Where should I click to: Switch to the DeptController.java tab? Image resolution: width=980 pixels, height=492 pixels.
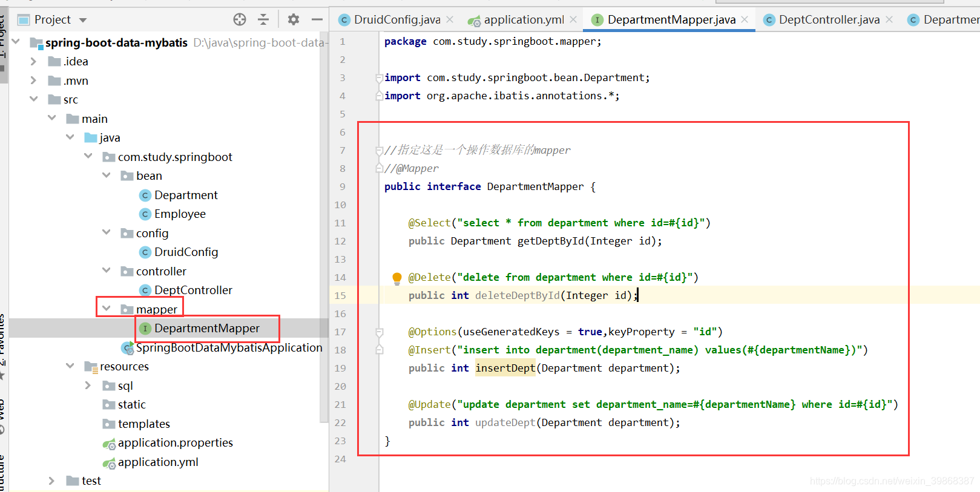(829, 19)
